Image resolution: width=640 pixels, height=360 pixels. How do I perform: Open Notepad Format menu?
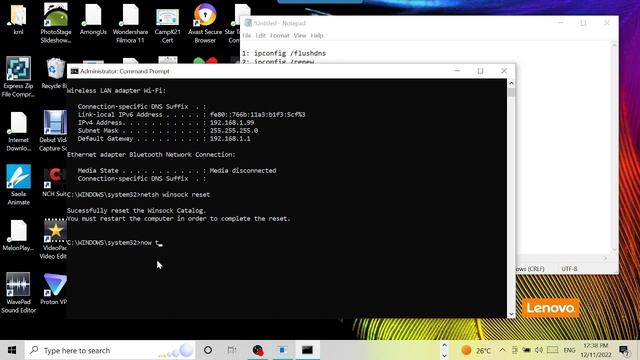[280, 36]
